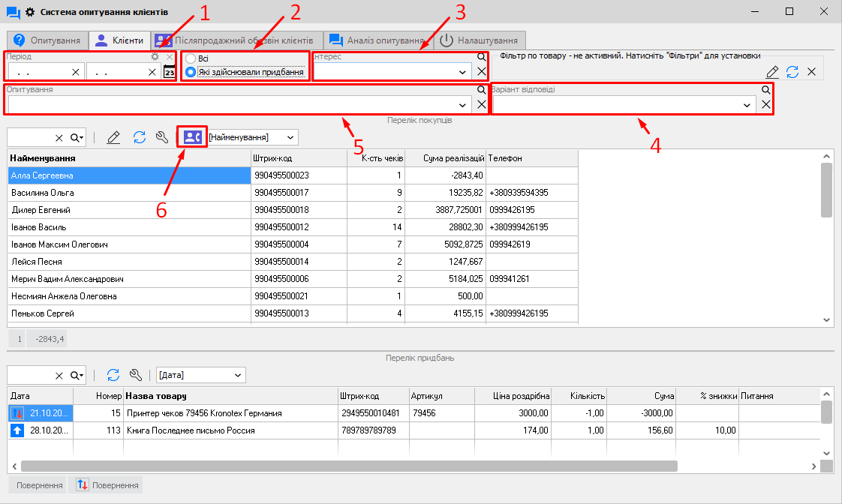Click the call client phone icon
The height and width of the screenshot is (504, 842).
click(x=192, y=137)
